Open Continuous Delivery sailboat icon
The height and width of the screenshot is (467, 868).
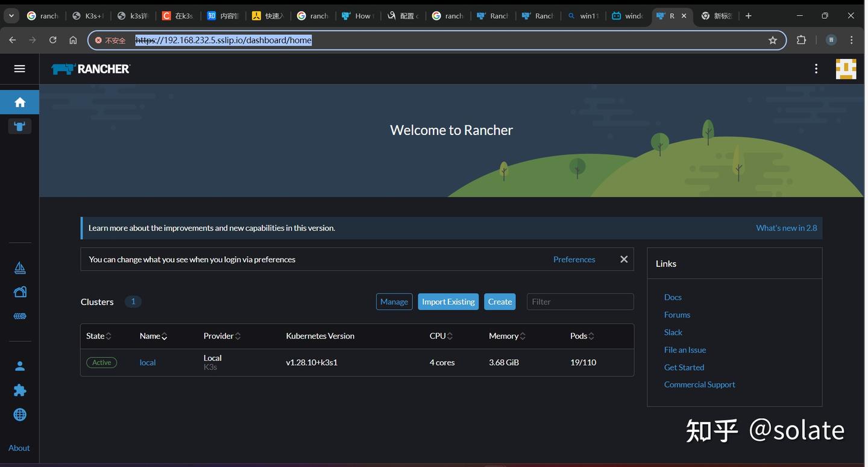[20, 268]
